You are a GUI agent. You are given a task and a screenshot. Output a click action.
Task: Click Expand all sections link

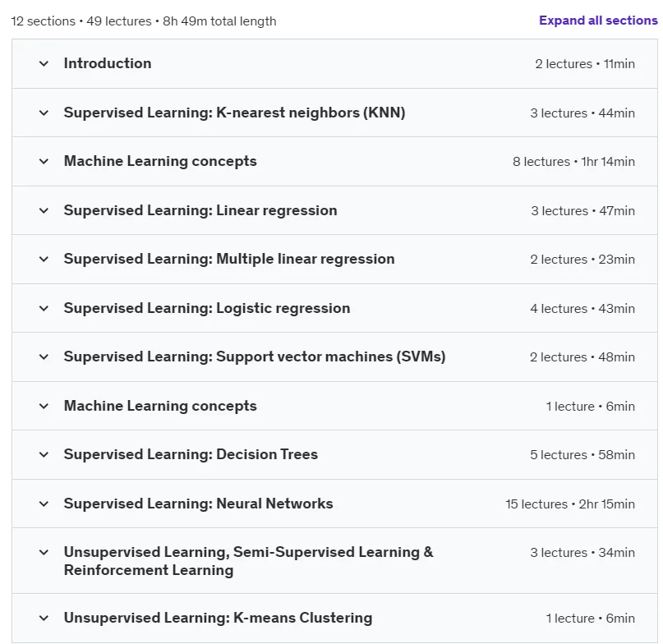[x=598, y=21]
